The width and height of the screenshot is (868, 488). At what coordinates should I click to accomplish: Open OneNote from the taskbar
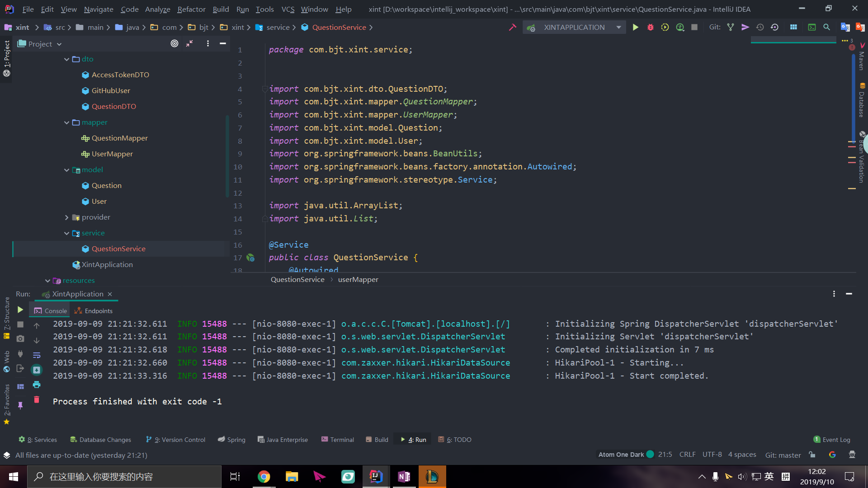click(x=404, y=477)
